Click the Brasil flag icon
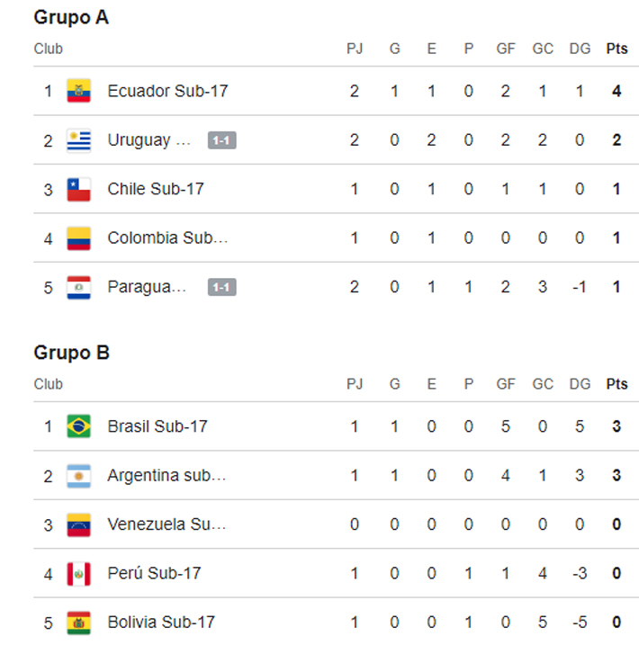The width and height of the screenshot is (639, 672). click(x=79, y=426)
